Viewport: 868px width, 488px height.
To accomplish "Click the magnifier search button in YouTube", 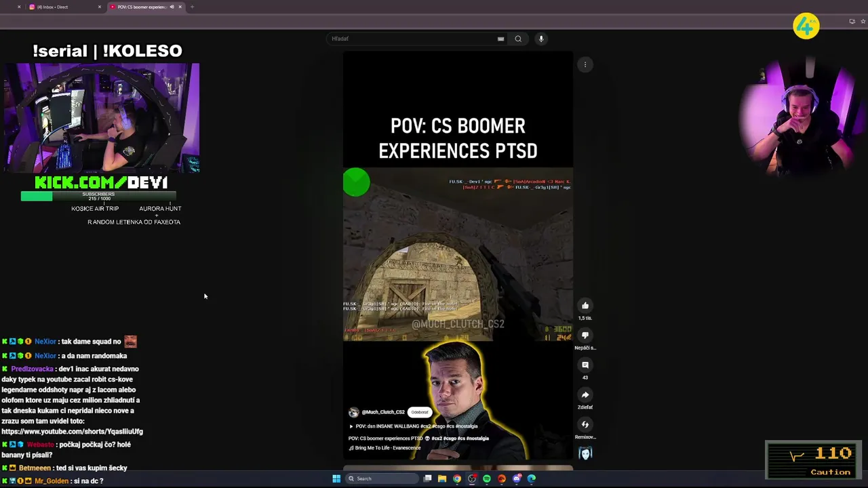I will point(518,39).
